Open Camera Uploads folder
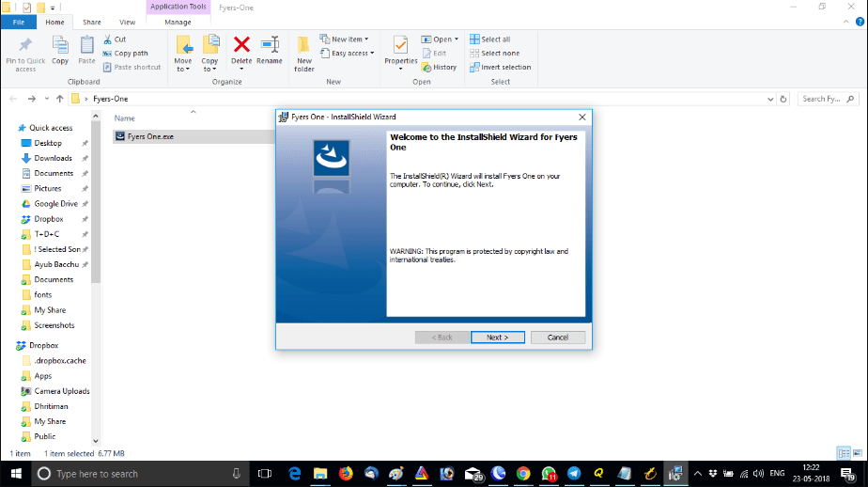This screenshot has height=487, width=868. pyautogui.click(x=61, y=391)
